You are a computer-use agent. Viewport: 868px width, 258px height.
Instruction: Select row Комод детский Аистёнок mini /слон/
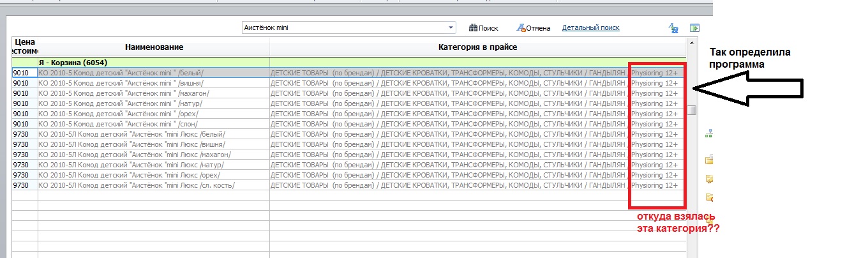pyautogui.click(x=348, y=124)
